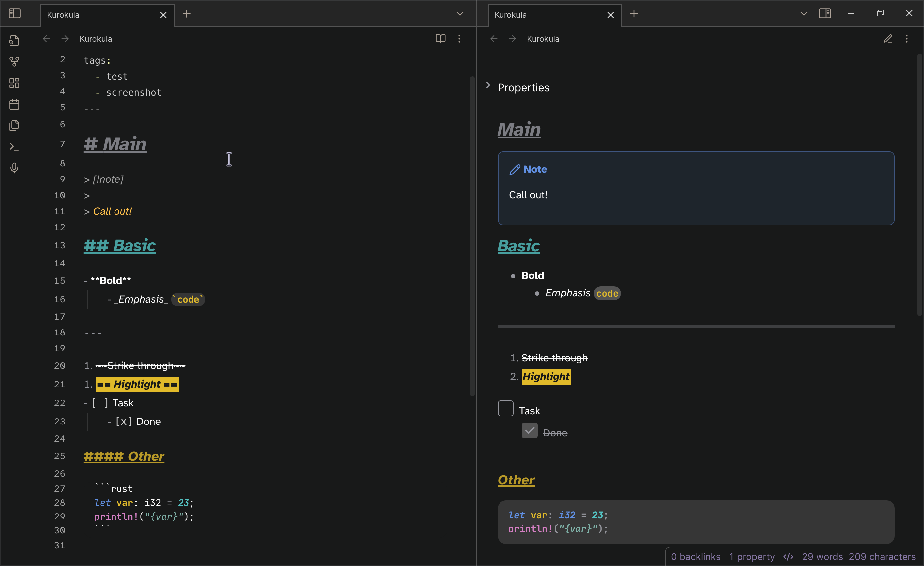
Task: Click the source mode status bar icon
Action: [x=788, y=556]
